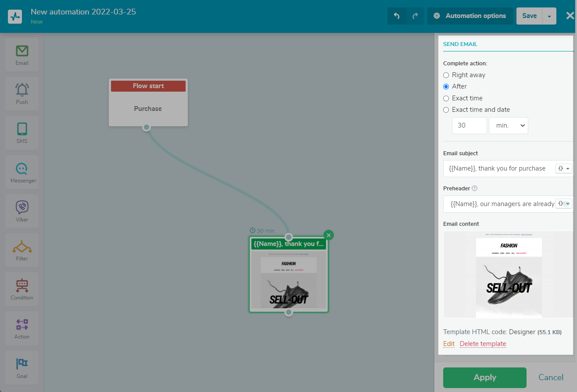The width and height of the screenshot is (577, 392).
Task: Choose the Exact time radio option
Action: tap(446, 98)
